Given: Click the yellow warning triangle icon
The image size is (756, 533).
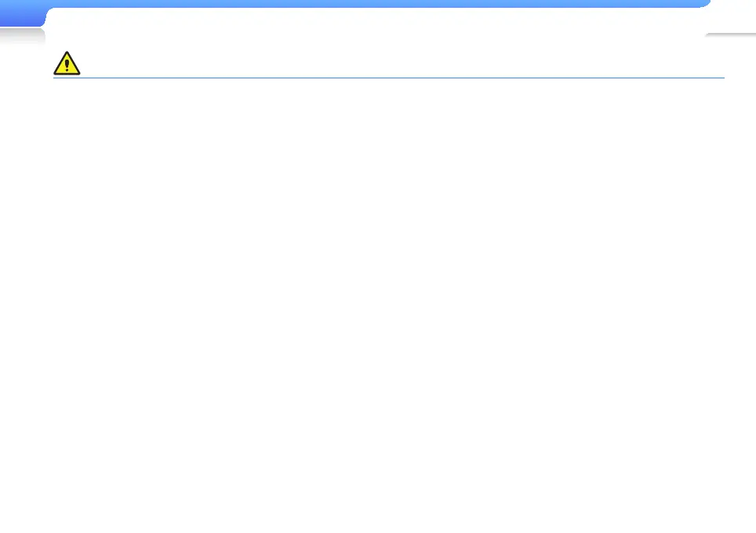Looking at the screenshot, I should pyautogui.click(x=67, y=63).
